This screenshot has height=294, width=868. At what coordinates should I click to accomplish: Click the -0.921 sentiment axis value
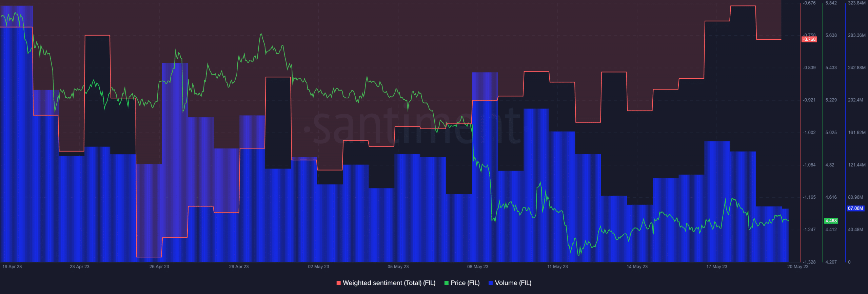[x=809, y=100]
